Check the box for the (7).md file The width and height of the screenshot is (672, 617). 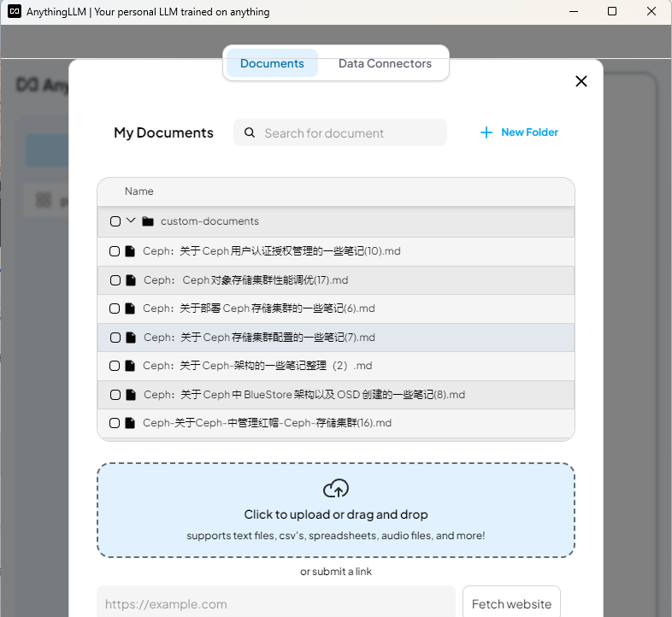point(115,338)
